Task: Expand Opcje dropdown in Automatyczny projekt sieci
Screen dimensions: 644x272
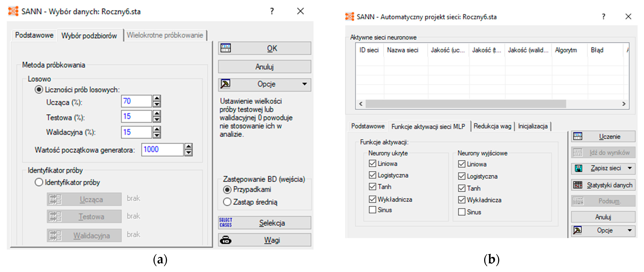Action: [x=630, y=230]
